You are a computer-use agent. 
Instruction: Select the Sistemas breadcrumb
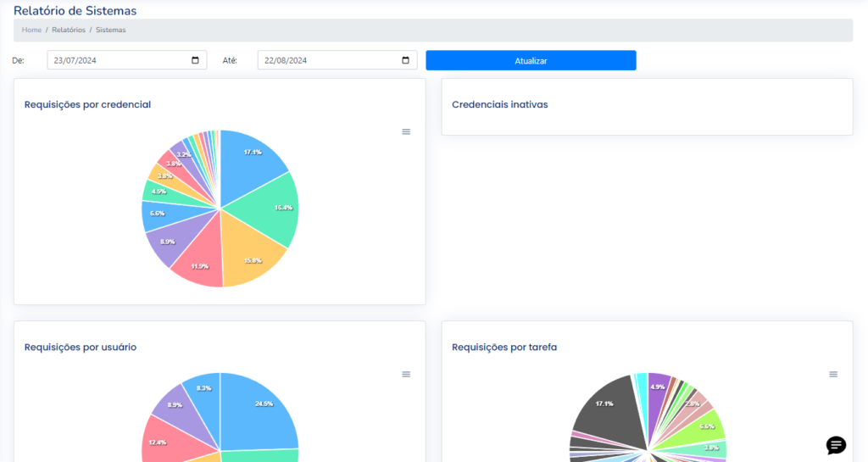[x=111, y=30]
